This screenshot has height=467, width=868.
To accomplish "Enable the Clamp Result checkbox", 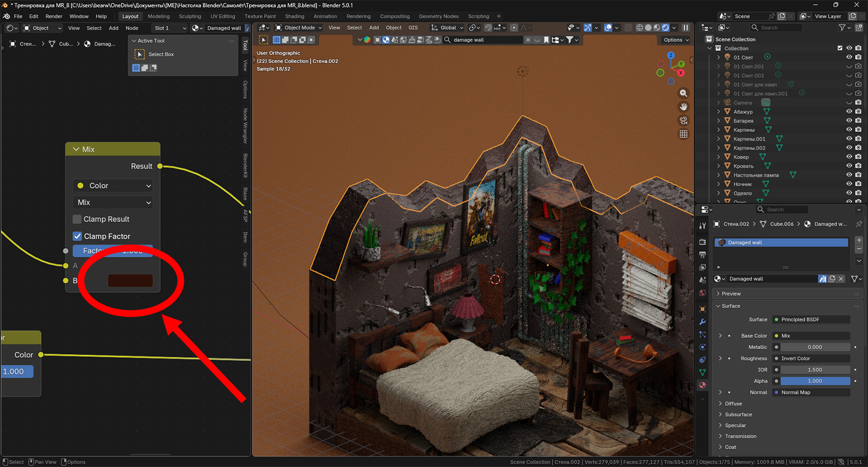I will (x=78, y=219).
